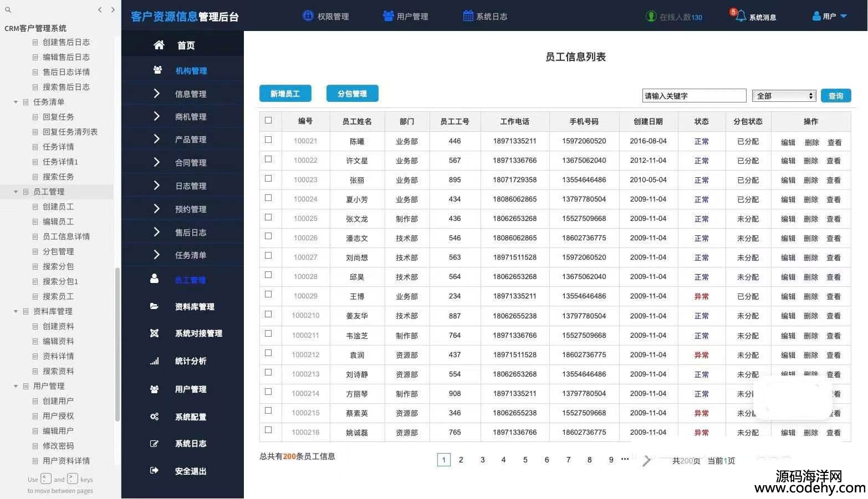Check the box for employee 100025

(268, 217)
